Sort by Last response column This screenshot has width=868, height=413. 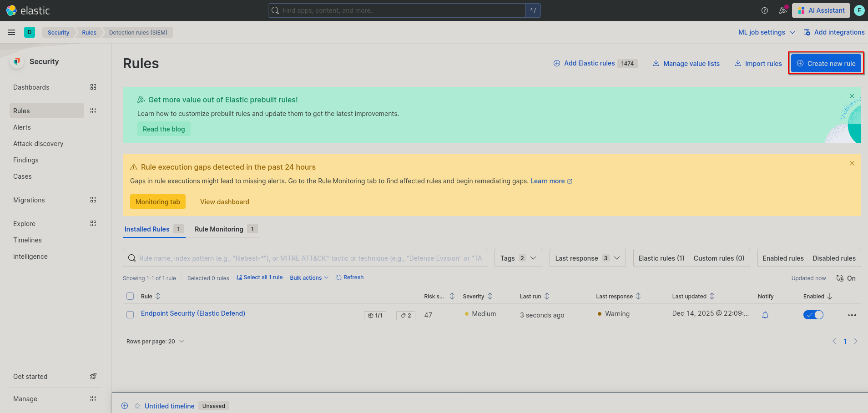[x=619, y=296]
